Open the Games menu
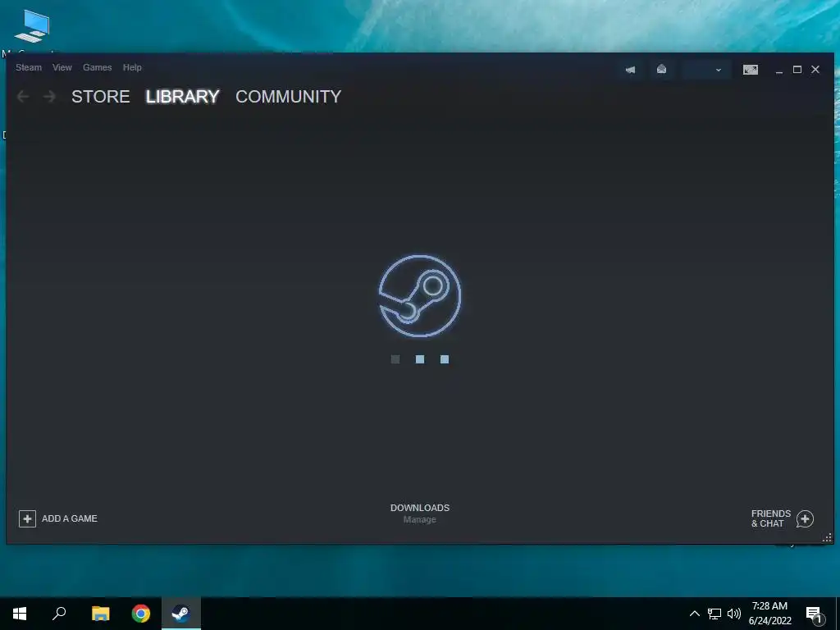 [x=97, y=67]
